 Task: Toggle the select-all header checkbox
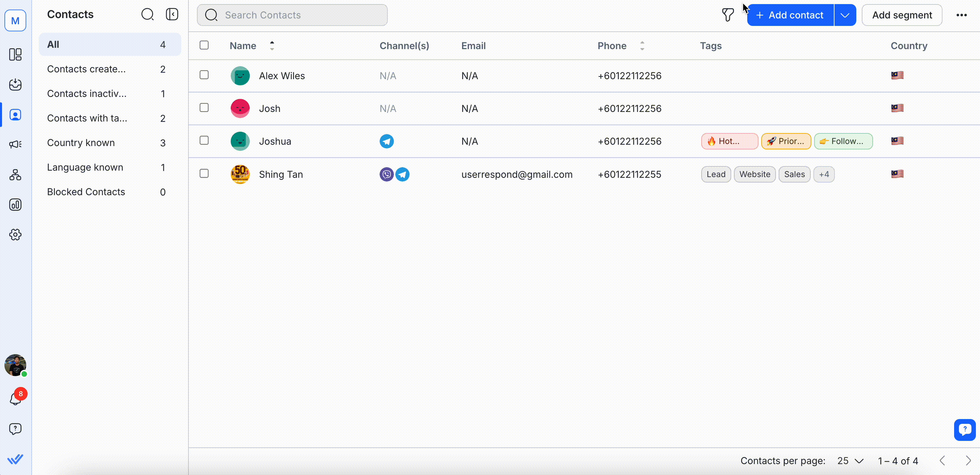coord(204,45)
